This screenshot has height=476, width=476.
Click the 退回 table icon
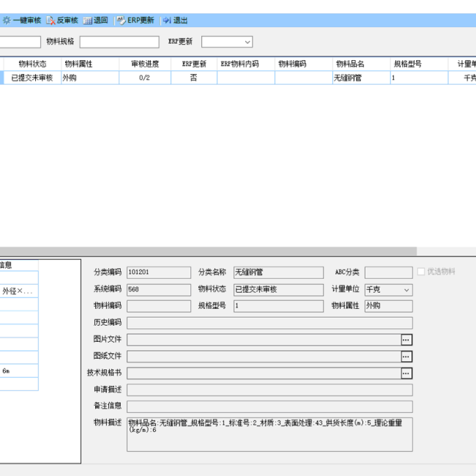[x=88, y=21]
